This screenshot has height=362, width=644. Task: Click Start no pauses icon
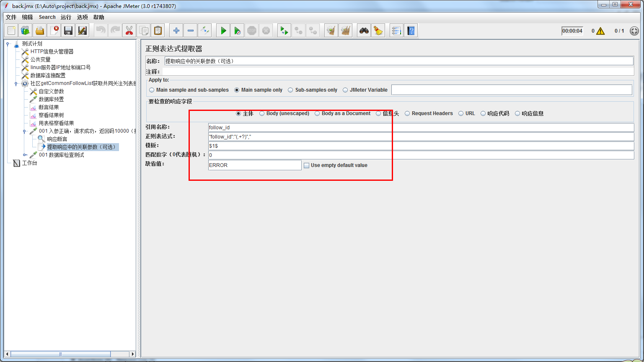tap(238, 31)
